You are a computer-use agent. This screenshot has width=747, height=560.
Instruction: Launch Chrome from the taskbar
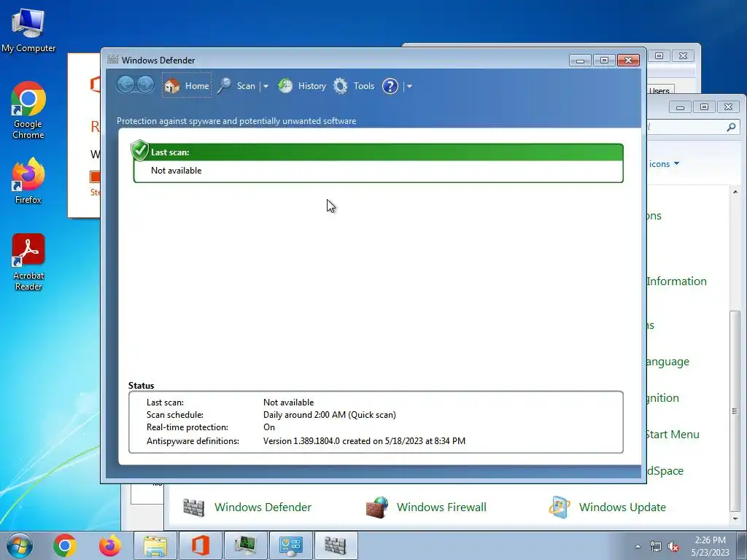click(x=65, y=545)
